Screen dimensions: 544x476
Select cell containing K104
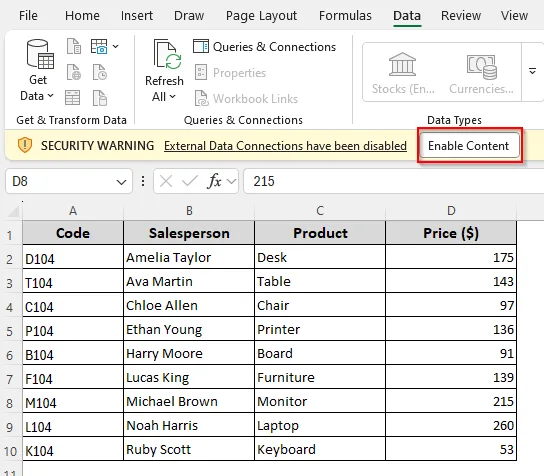(73, 449)
